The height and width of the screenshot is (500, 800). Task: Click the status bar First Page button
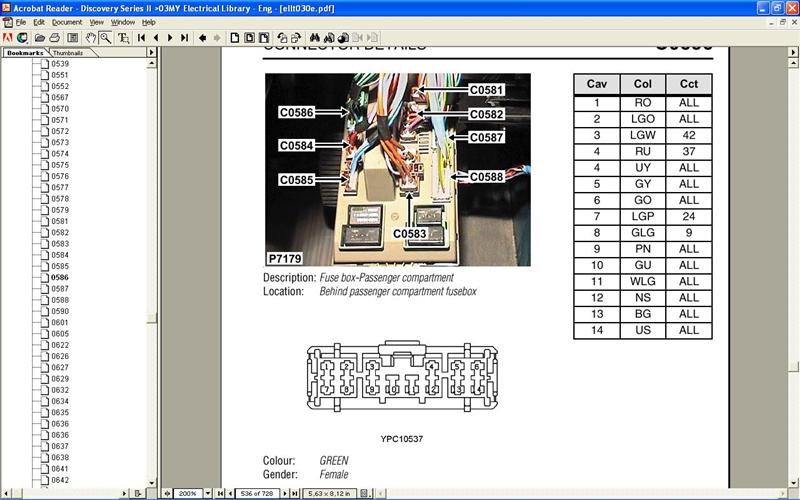tap(220, 493)
